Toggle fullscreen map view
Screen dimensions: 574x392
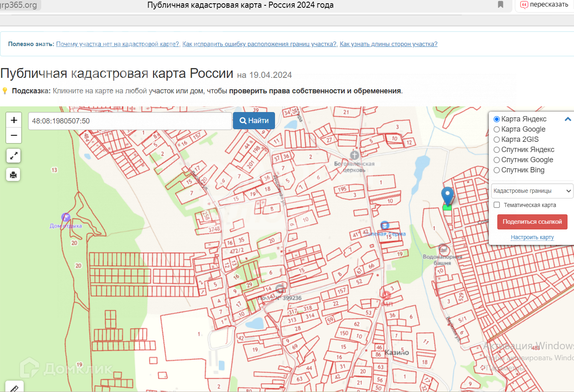click(13, 156)
